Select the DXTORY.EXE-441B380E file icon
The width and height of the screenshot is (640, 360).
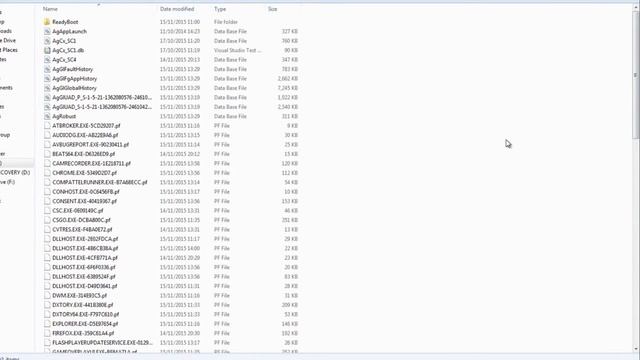coord(47,305)
